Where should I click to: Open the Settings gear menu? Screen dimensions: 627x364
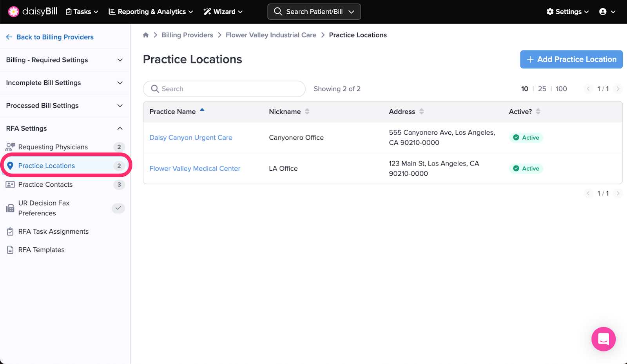tap(567, 12)
